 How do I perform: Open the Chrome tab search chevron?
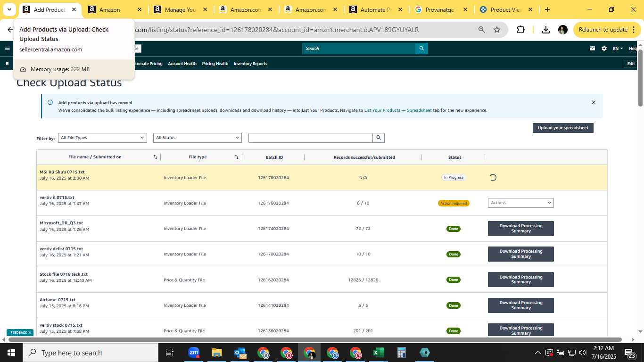pos(9,9)
